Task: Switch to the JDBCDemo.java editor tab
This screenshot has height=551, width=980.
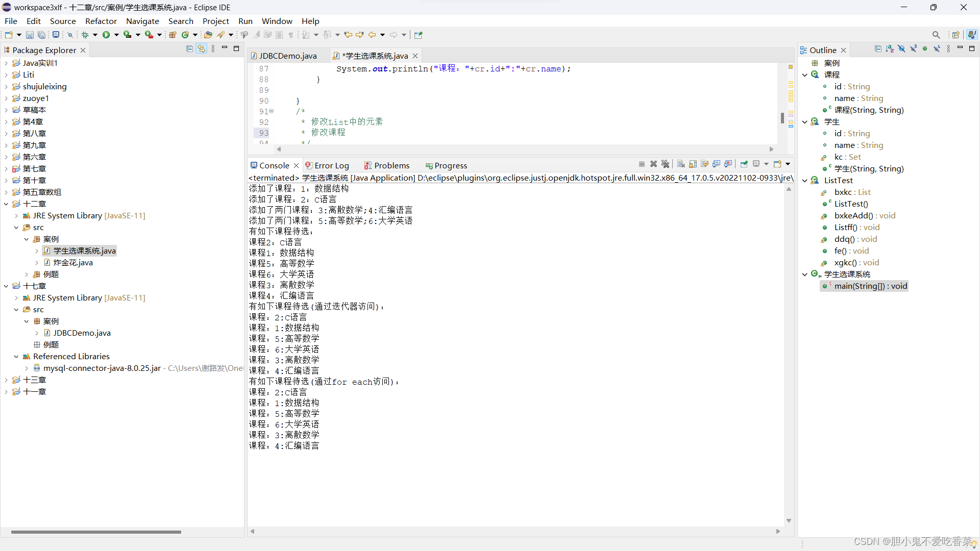Action: tap(287, 56)
